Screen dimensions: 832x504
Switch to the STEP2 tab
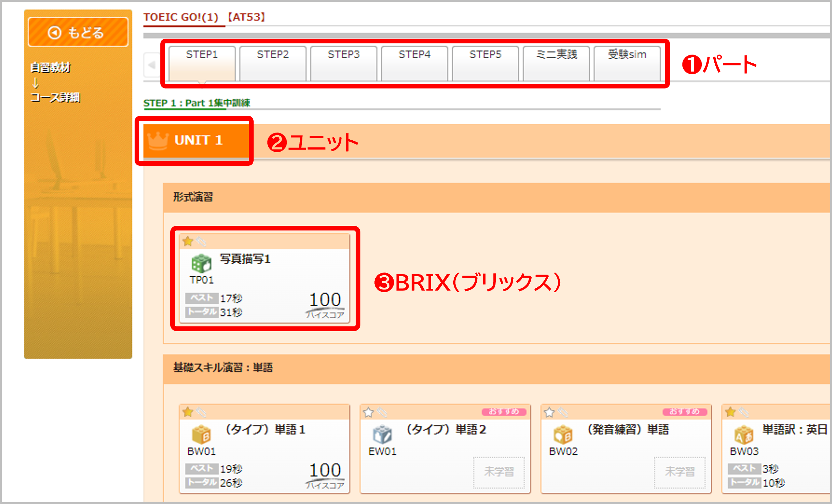point(273,64)
